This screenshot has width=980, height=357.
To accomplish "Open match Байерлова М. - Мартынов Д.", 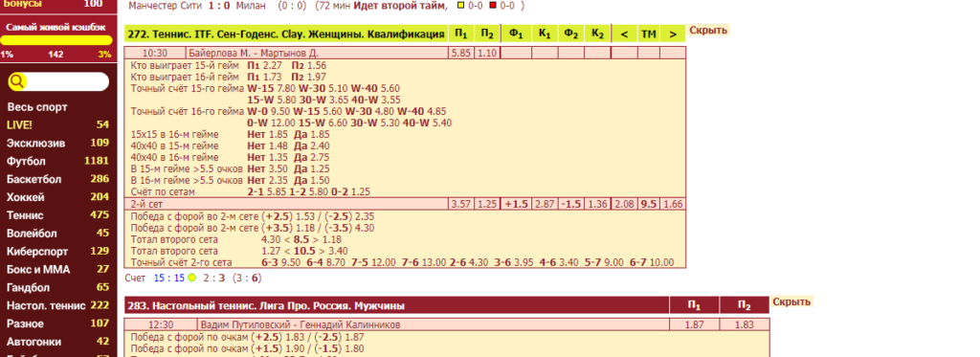I will (x=253, y=54).
